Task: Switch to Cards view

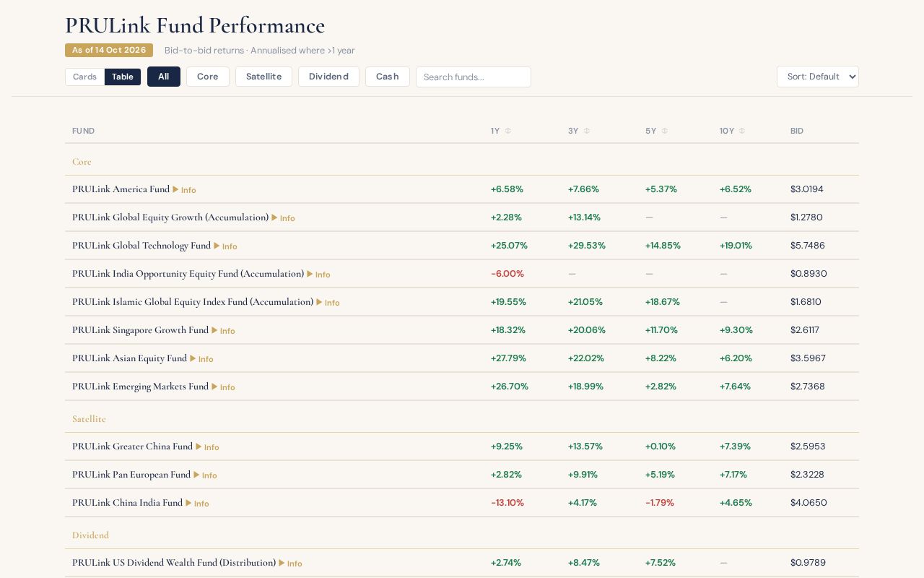Action: point(84,77)
